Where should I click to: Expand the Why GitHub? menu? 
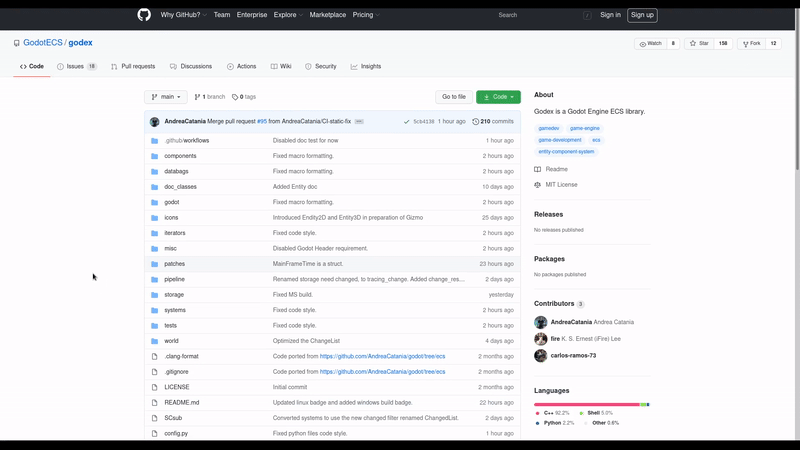(x=184, y=15)
